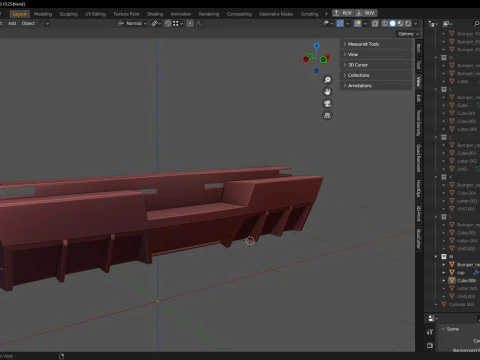Click the add workspace plus button

point(326,14)
